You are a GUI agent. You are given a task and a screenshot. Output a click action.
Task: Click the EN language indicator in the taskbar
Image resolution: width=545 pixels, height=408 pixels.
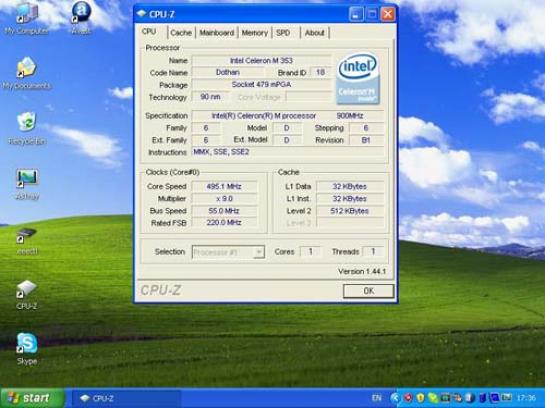click(x=376, y=398)
